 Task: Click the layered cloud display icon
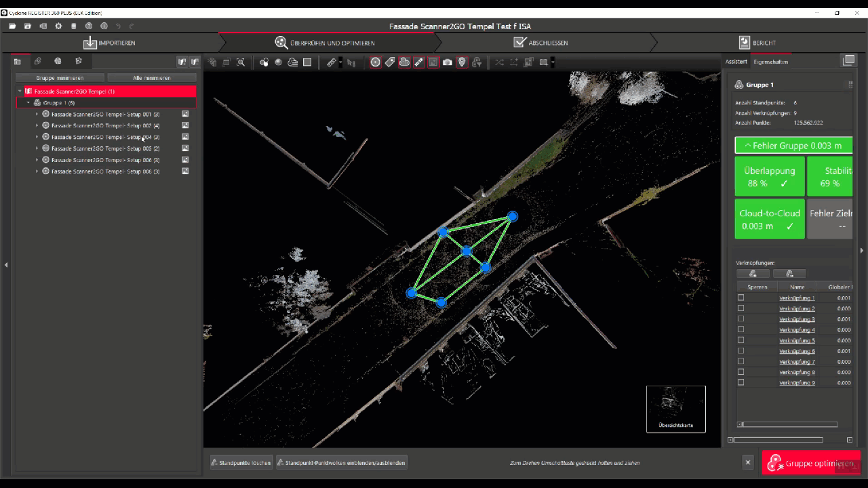point(293,62)
